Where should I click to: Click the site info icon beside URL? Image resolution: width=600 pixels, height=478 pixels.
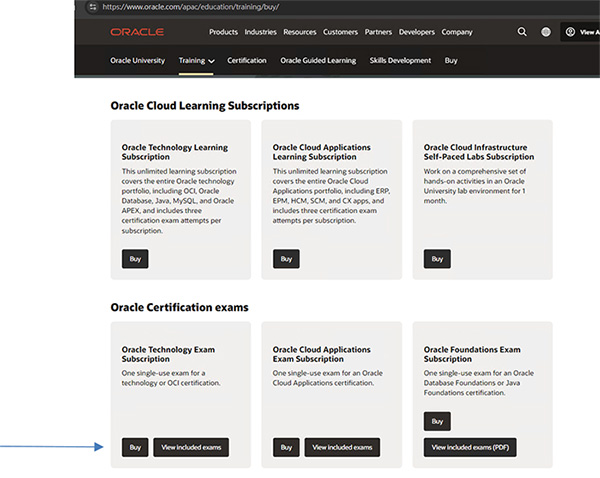(x=93, y=6)
